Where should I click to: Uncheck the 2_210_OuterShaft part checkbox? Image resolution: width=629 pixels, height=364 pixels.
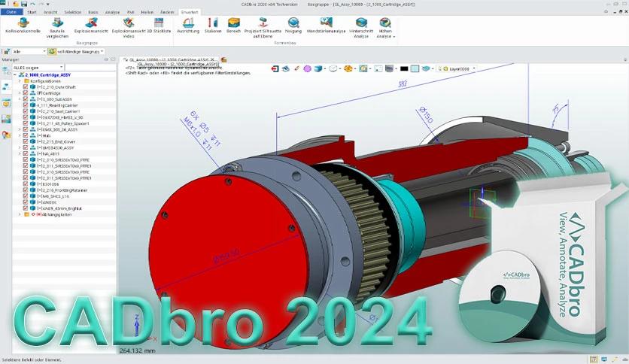(x=26, y=87)
